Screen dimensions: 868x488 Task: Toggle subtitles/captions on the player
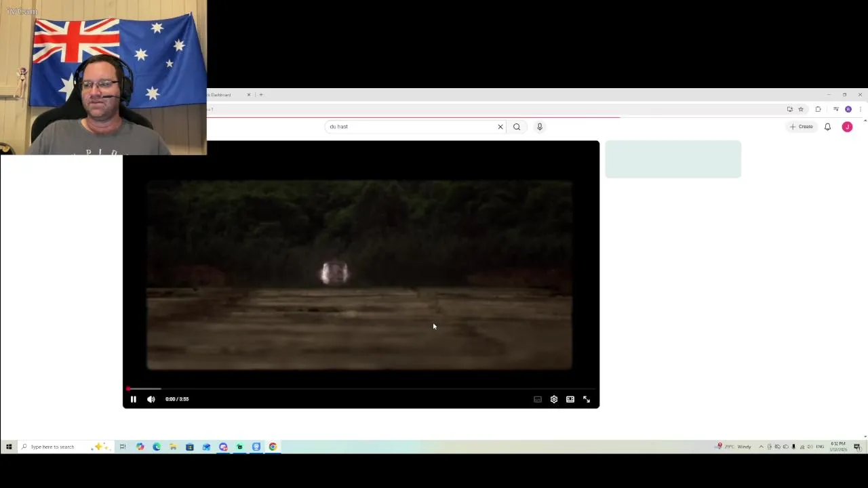[x=538, y=399]
